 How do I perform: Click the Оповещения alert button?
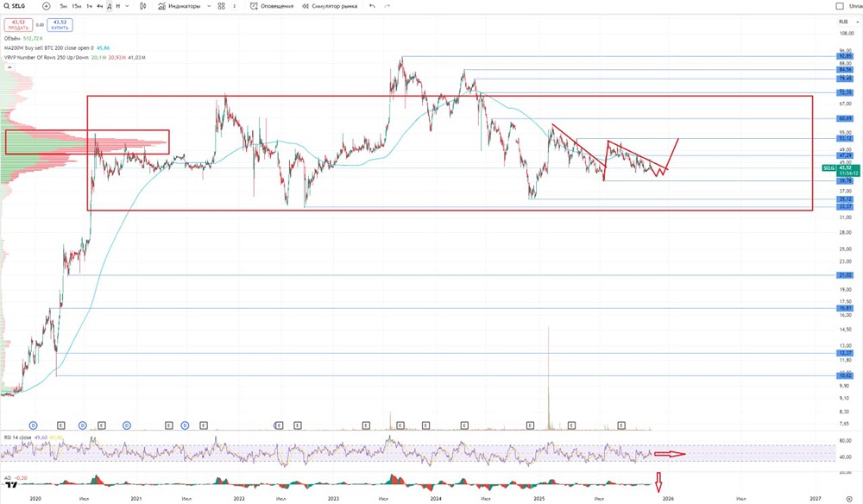point(272,6)
